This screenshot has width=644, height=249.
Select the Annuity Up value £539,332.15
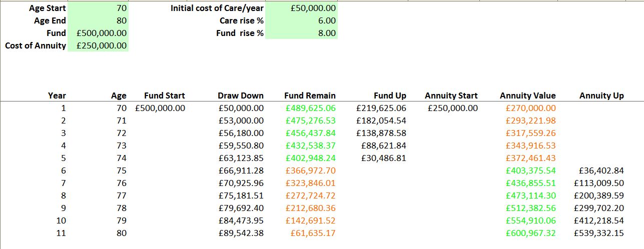(599, 233)
